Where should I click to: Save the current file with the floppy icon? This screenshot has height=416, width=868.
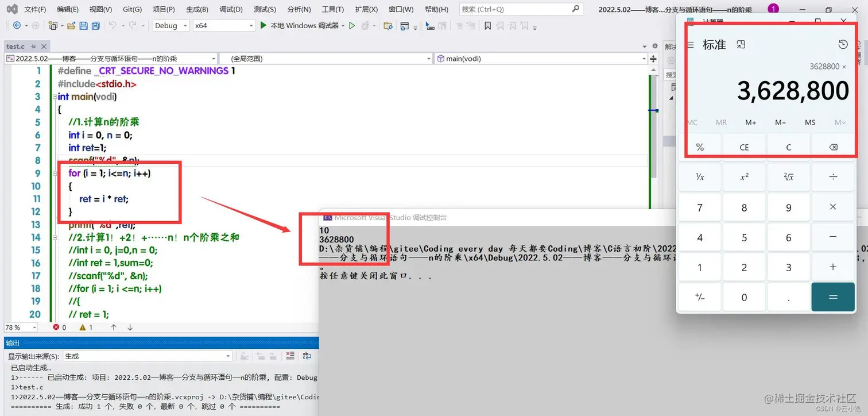coord(83,25)
